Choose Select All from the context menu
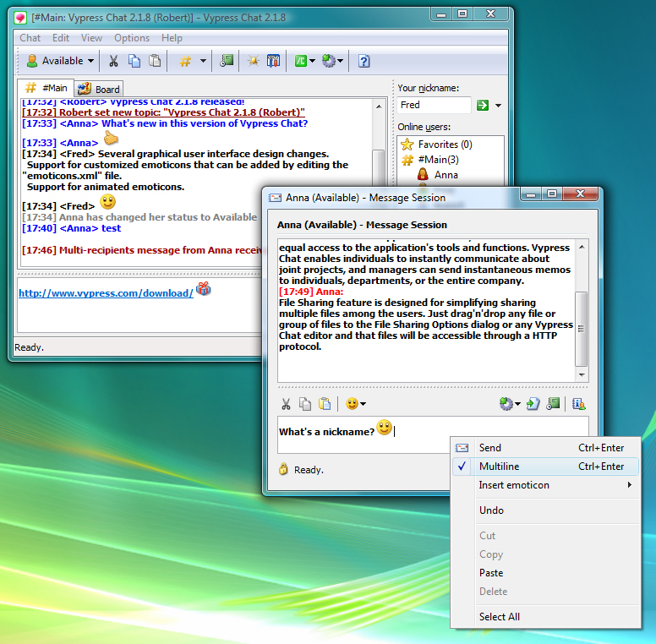Screen dimensions: 656x644 [545, 617]
